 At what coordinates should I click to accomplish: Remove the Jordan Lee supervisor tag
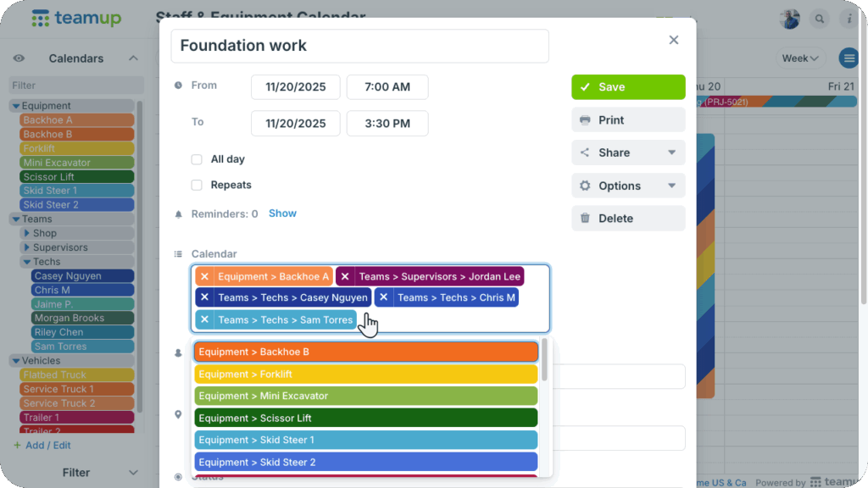345,276
